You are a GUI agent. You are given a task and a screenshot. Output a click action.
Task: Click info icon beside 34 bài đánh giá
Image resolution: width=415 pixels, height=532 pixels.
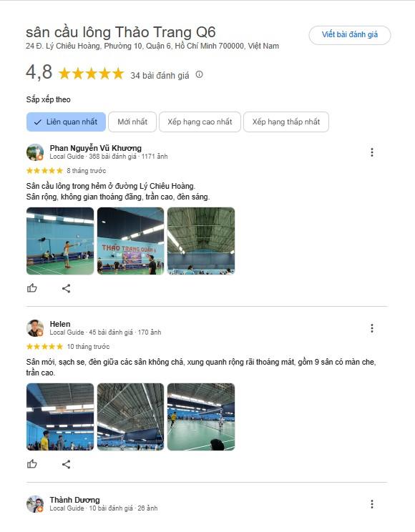[x=200, y=74]
